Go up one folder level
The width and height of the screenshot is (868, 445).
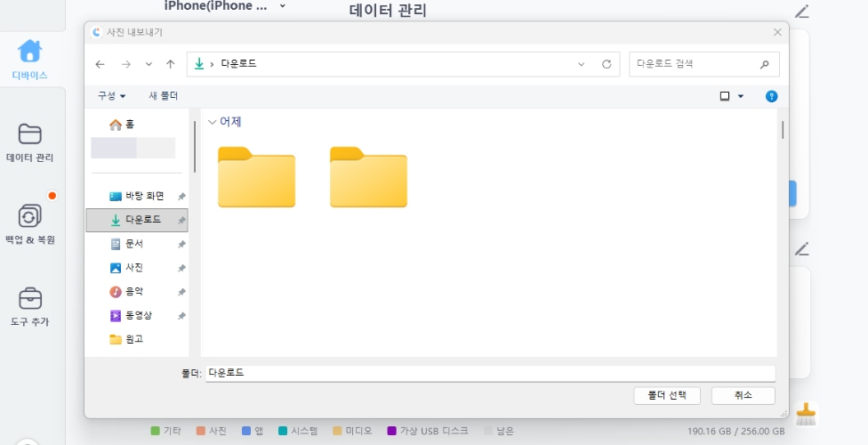(x=171, y=64)
